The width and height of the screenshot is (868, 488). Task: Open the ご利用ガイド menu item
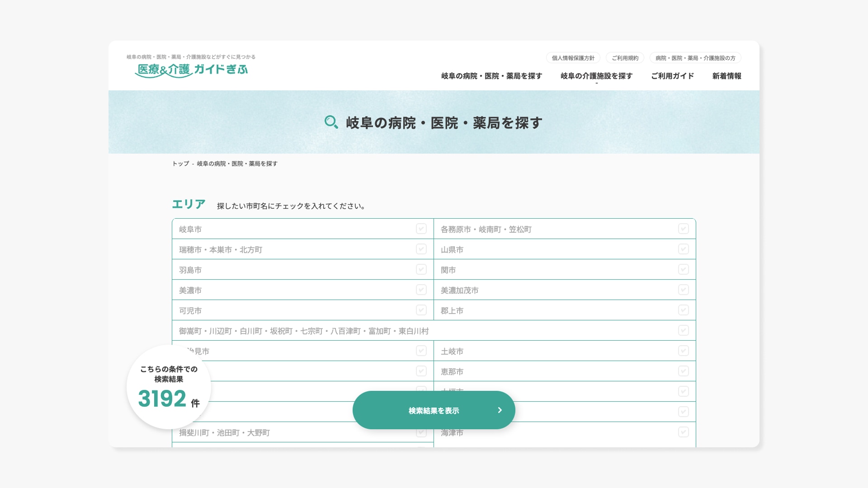coord(672,76)
